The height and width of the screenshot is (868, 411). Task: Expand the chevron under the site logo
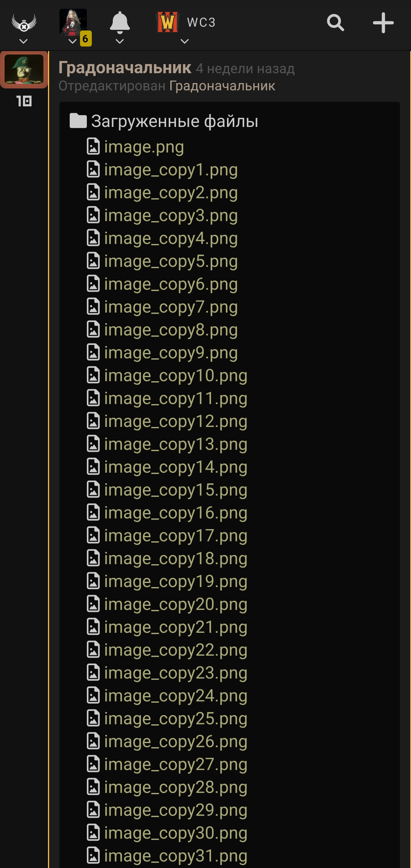[x=24, y=41]
